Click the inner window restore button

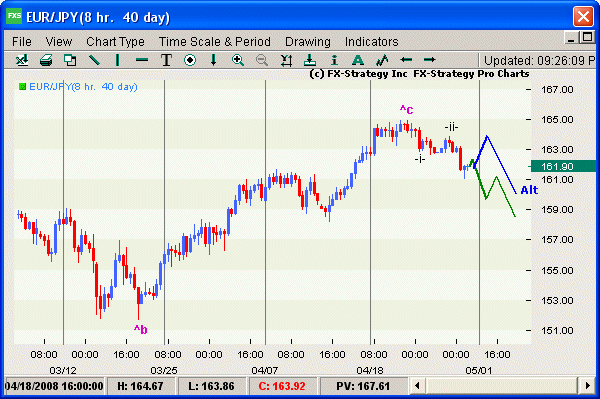[587, 38]
